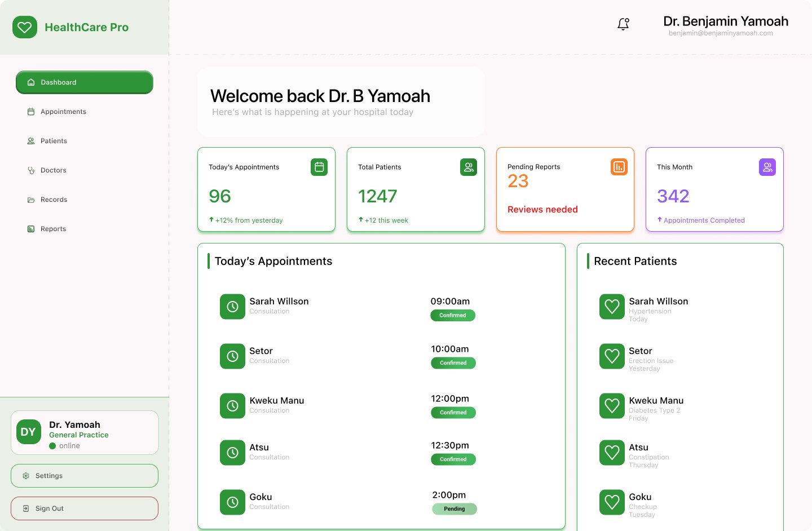Select Reports in the sidebar
The image size is (812, 531).
point(53,229)
